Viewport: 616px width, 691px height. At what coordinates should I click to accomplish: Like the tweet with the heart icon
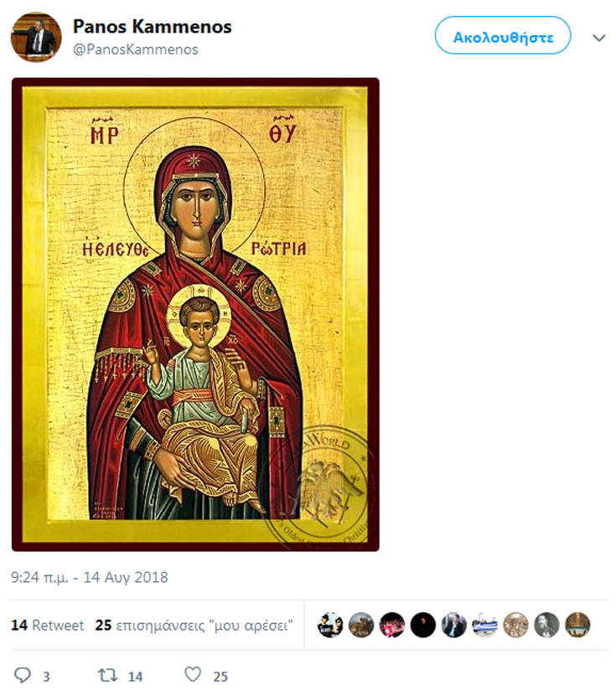[x=193, y=675]
